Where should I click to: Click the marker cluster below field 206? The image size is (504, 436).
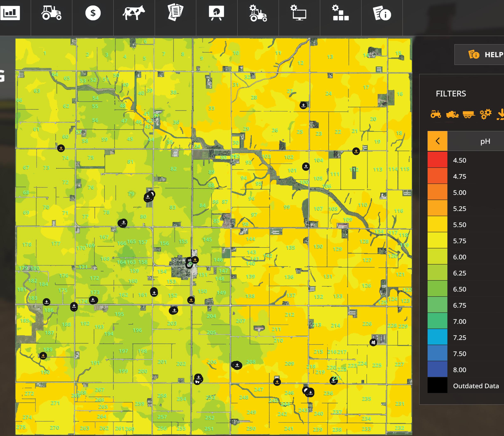[198, 379]
